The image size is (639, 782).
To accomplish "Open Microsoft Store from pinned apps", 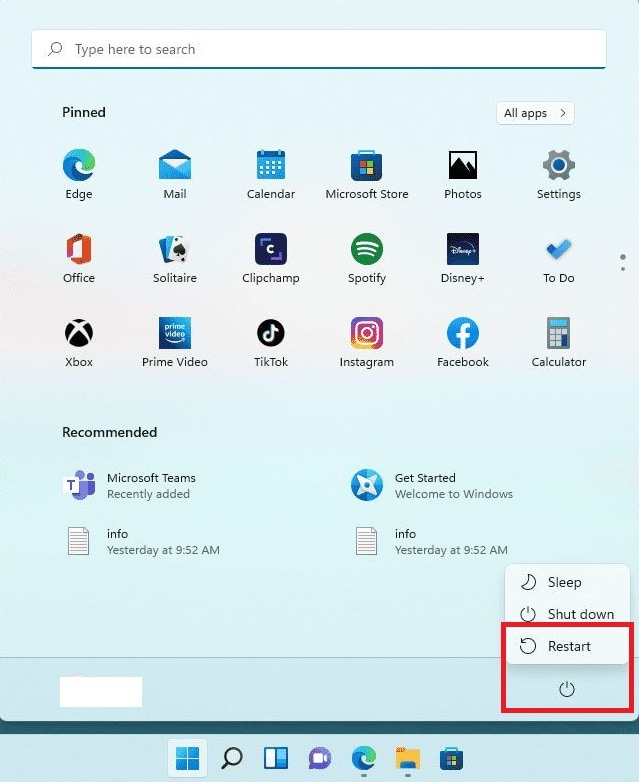I will click(367, 174).
